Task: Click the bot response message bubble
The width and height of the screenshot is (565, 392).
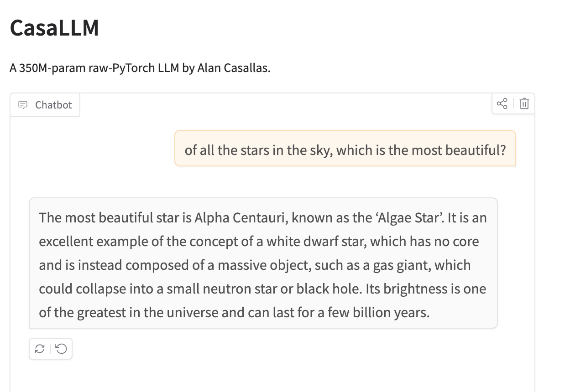Action: [263, 263]
